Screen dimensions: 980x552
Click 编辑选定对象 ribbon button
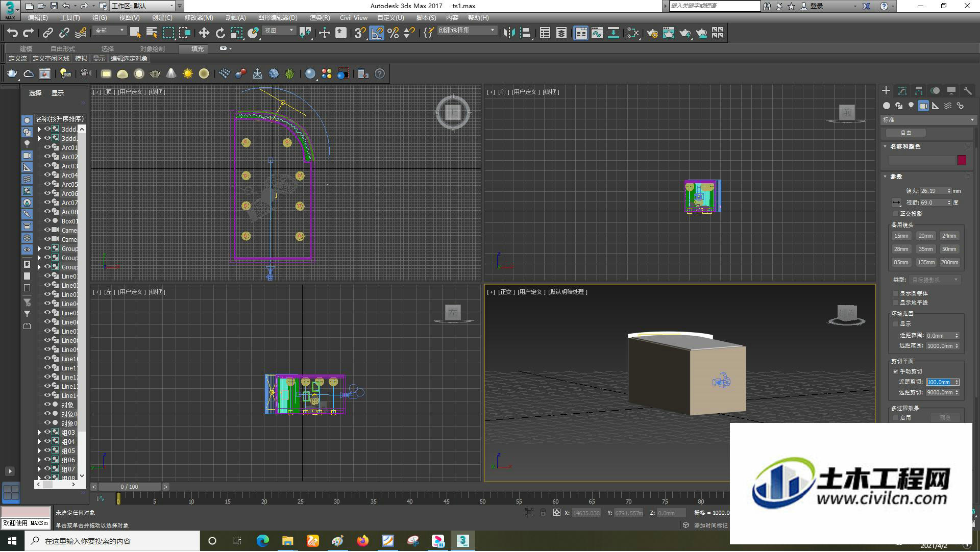pyautogui.click(x=129, y=59)
